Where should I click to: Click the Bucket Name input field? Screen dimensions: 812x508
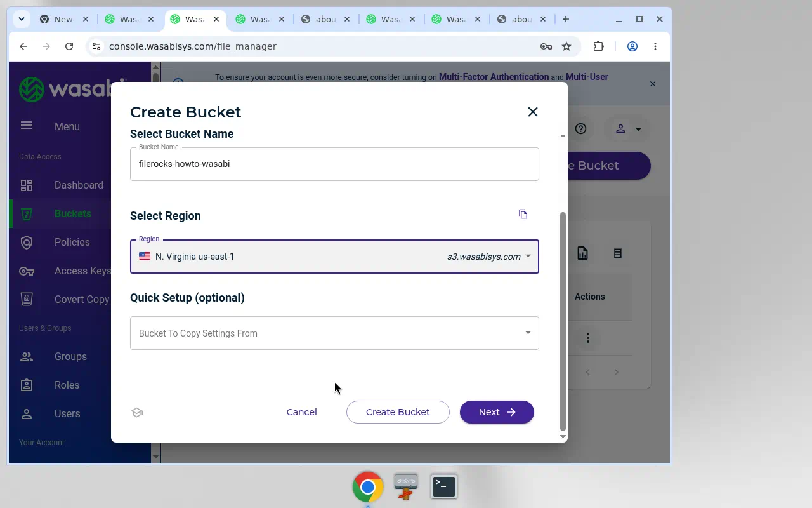point(334,164)
